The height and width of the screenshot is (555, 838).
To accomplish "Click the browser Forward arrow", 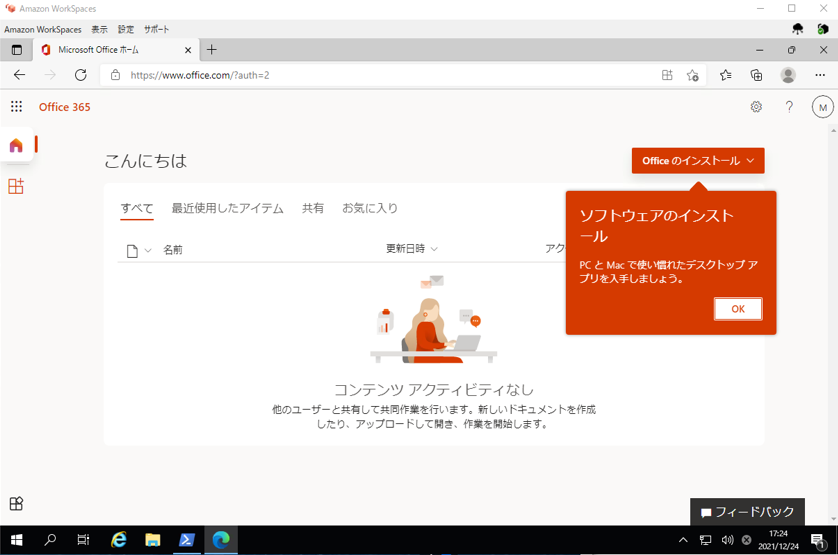I will coord(50,75).
